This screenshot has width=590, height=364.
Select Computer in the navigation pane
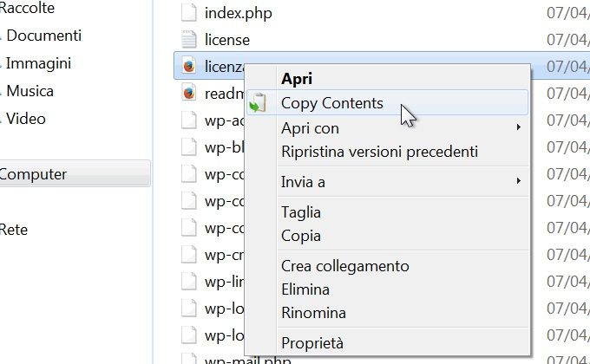click(35, 174)
